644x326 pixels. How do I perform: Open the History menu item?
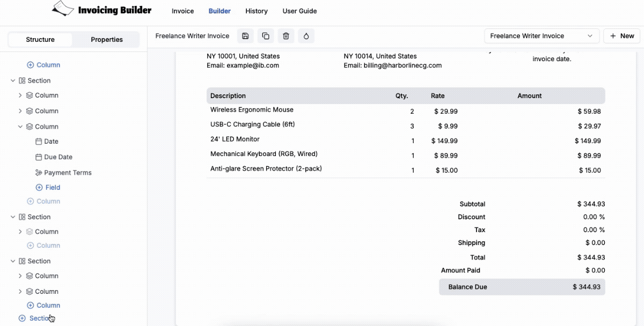pyautogui.click(x=257, y=11)
